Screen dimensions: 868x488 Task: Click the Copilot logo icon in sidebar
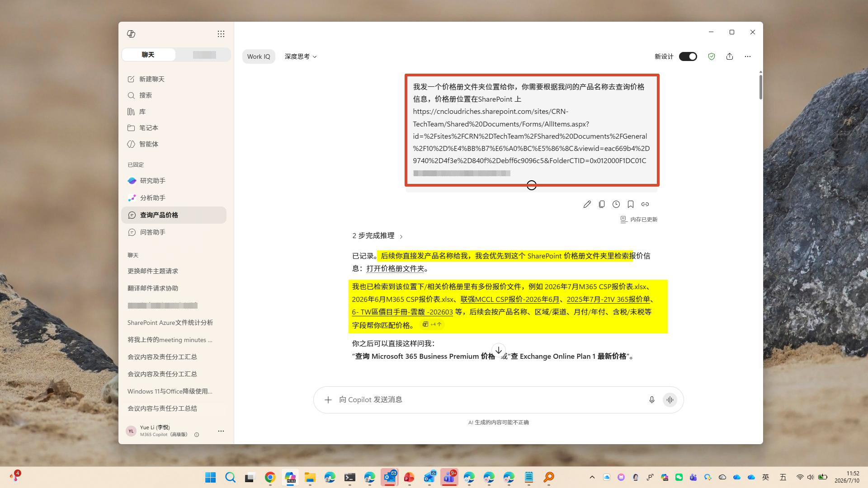click(x=131, y=34)
